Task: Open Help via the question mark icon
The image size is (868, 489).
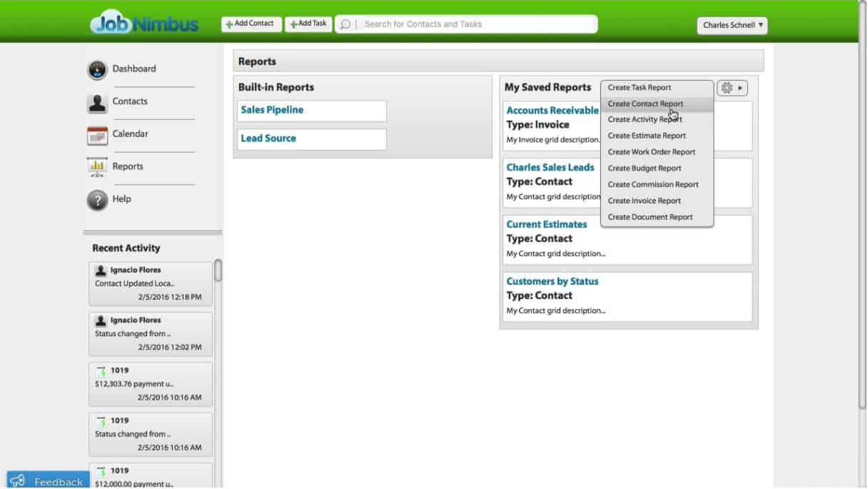Action: (98, 199)
